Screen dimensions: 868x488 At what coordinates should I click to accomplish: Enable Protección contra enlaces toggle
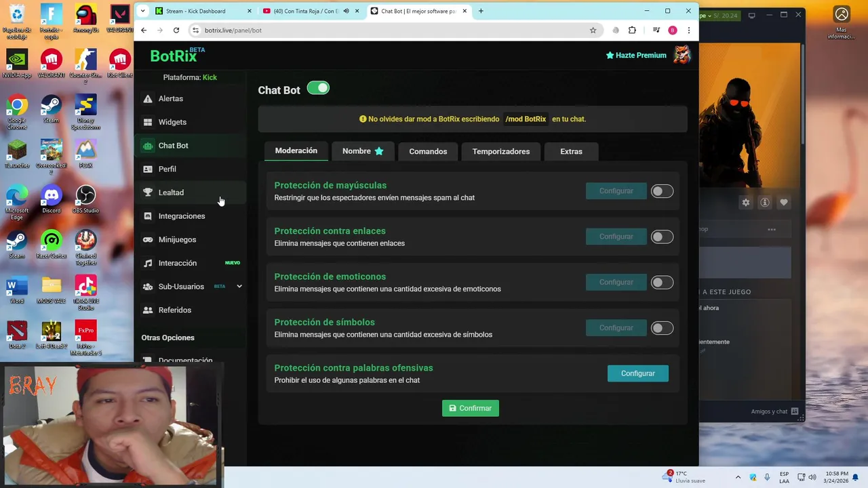coord(662,237)
